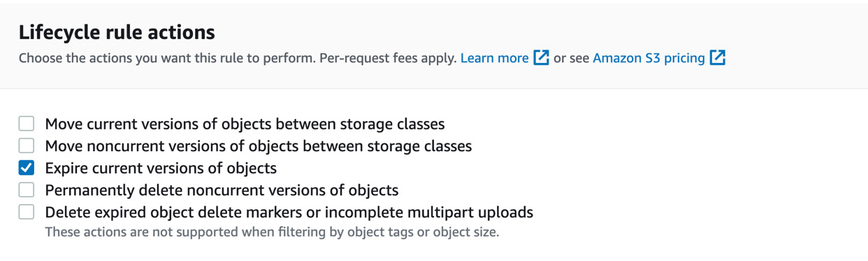Click the label text Move current versions of objects

245,124
